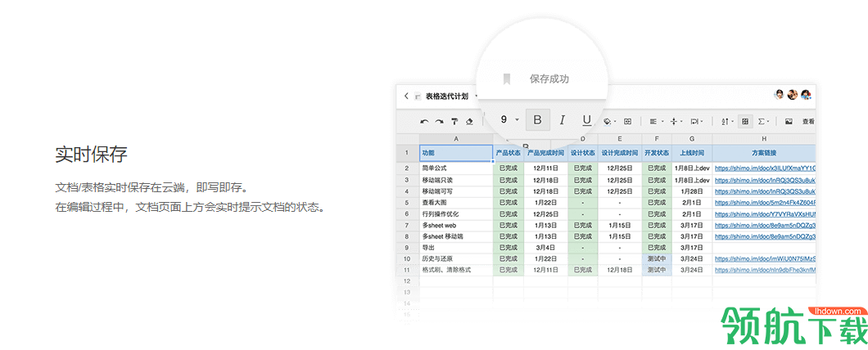Select the 3月4日 cell
Screen dimensions: 868x350
click(546, 248)
